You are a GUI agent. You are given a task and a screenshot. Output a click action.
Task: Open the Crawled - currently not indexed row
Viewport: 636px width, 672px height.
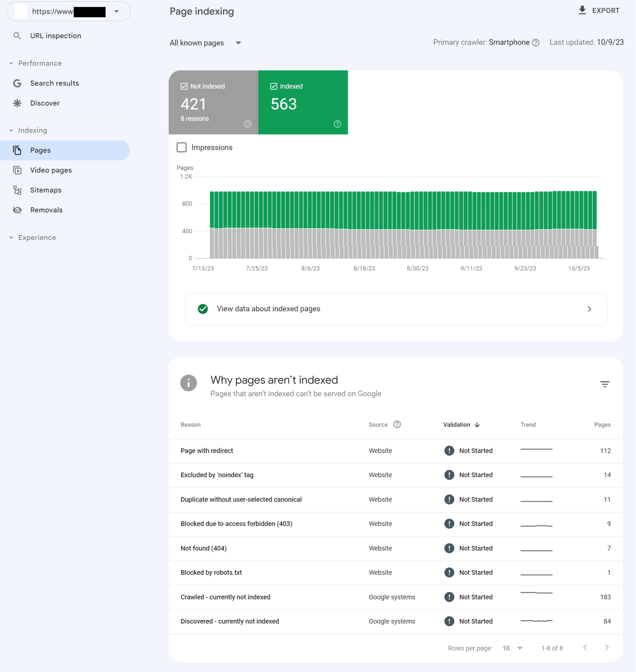click(225, 597)
